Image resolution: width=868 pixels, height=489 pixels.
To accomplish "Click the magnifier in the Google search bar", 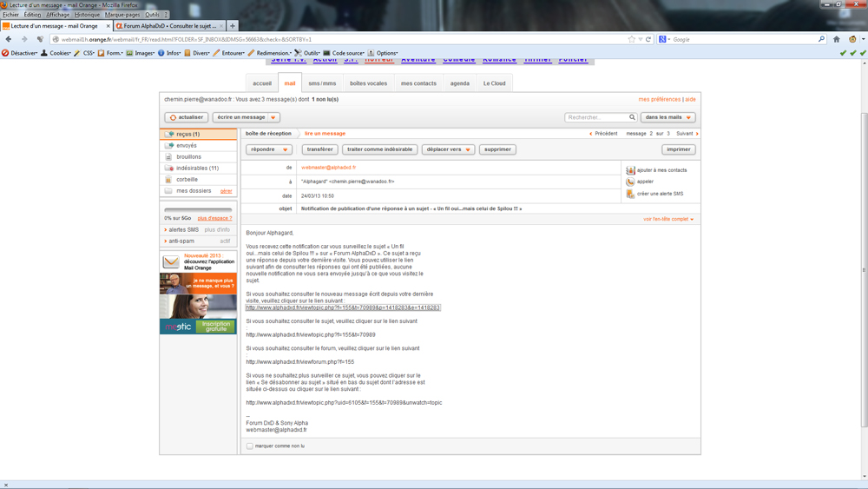I will point(821,39).
